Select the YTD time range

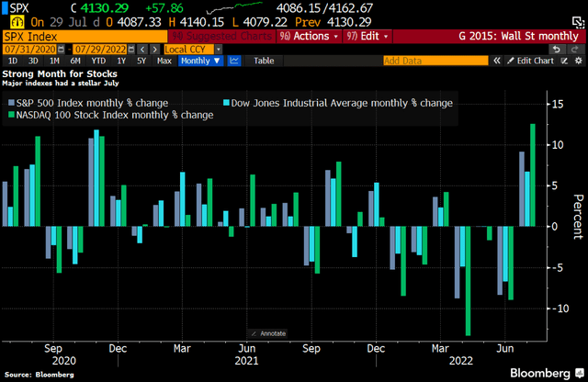tap(98, 61)
